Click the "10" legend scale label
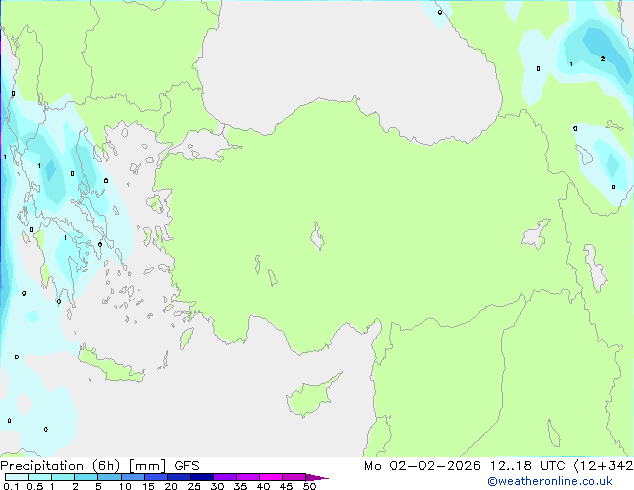634x490 pixels. [x=125, y=486]
